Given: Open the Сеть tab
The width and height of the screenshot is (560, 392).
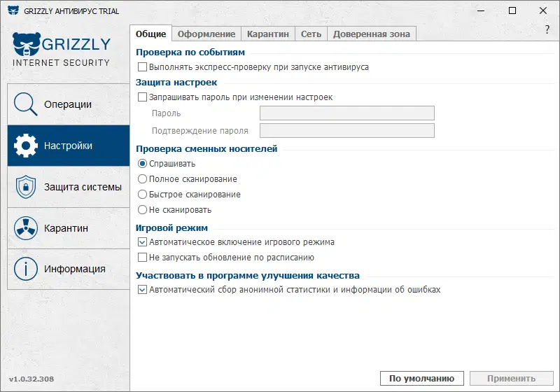Looking at the screenshot, I should click(311, 34).
